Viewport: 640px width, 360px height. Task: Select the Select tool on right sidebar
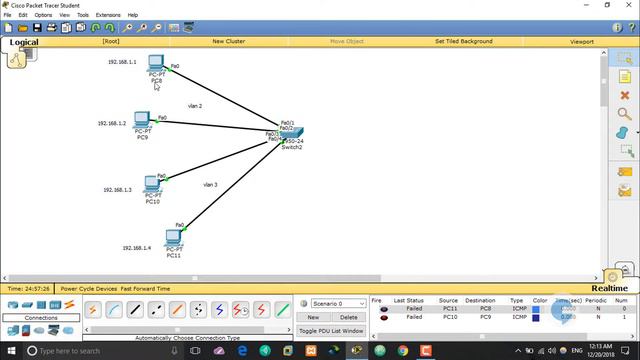coord(624,58)
